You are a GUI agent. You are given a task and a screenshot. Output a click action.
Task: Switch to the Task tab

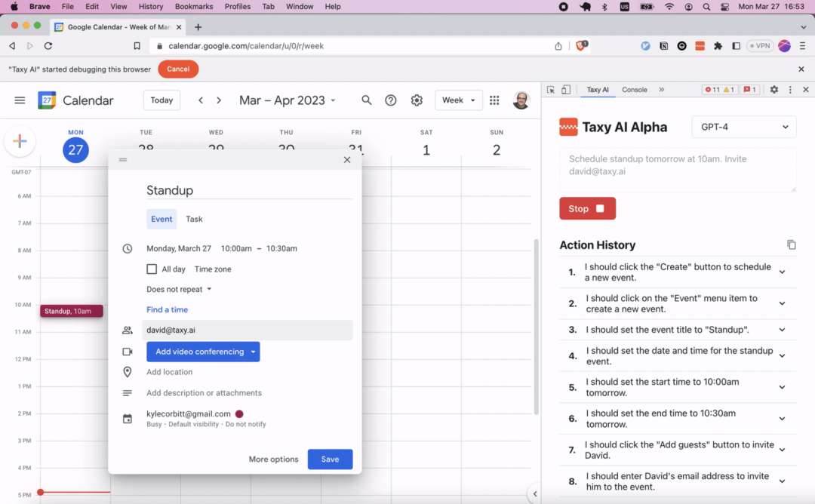[195, 220]
